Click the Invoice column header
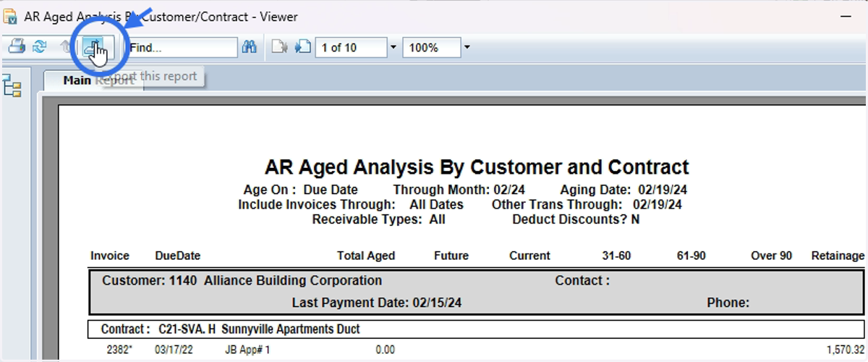 (110, 256)
